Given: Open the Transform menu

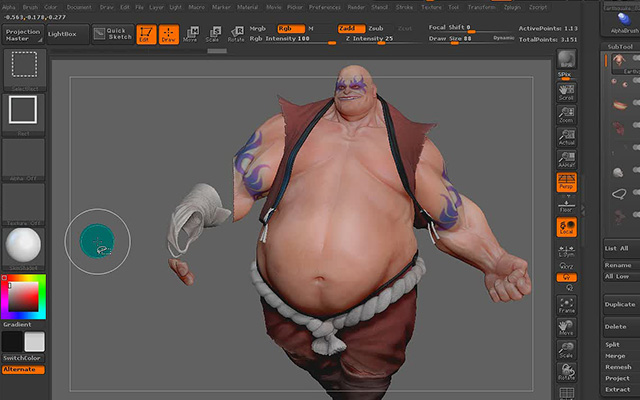Looking at the screenshot, I should coord(482,7).
